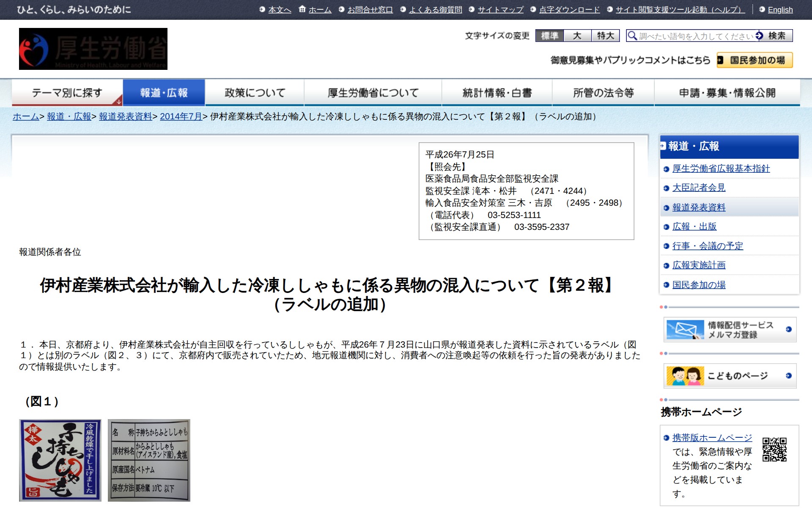Open the 政策について navigation tab

pos(255,93)
